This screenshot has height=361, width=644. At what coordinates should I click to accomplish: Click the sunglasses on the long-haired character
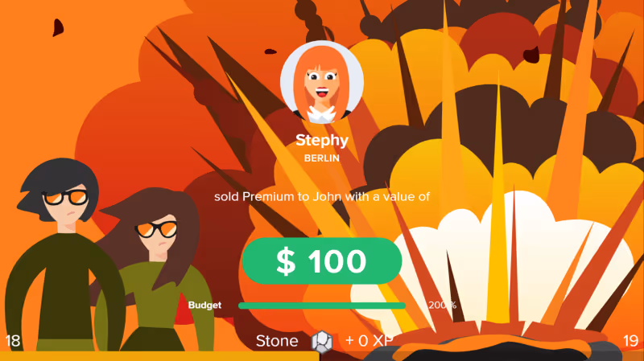pyautogui.click(x=157, y=229)
